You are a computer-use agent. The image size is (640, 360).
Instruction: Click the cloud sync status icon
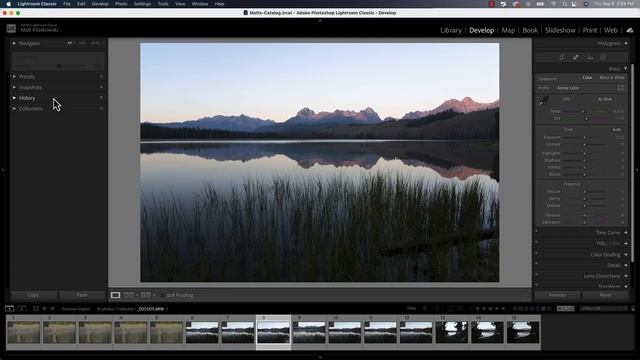pyautogui.click(x=630, y=30)
